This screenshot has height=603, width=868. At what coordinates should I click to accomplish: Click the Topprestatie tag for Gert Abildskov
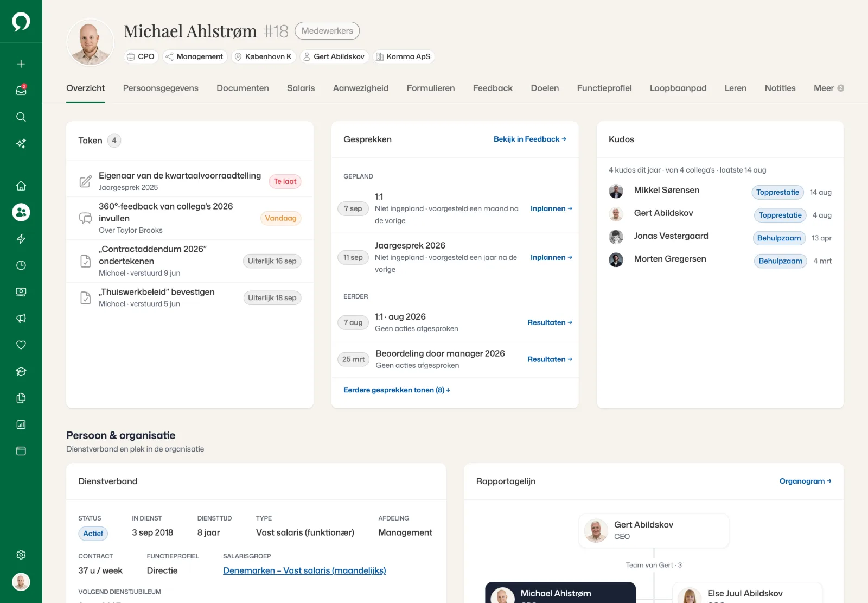point(780,215)
